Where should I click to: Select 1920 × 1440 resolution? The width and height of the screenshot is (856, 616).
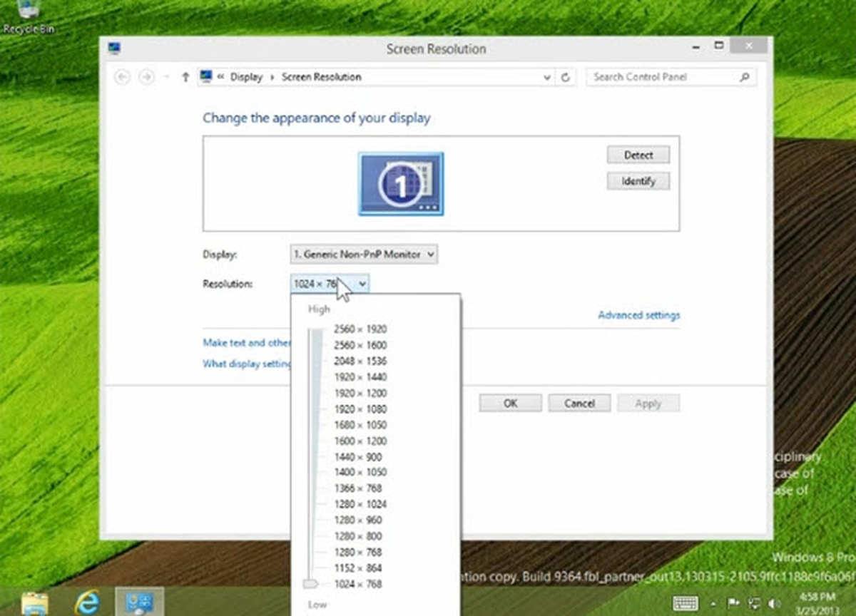coord(360,377)
